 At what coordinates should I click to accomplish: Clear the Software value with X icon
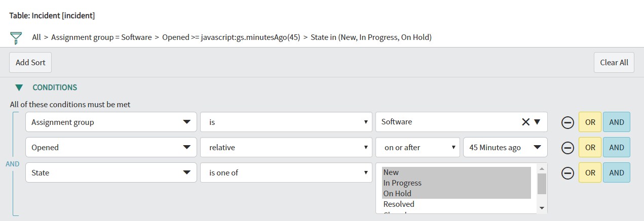pyautogui.click(x=525, y=122)
